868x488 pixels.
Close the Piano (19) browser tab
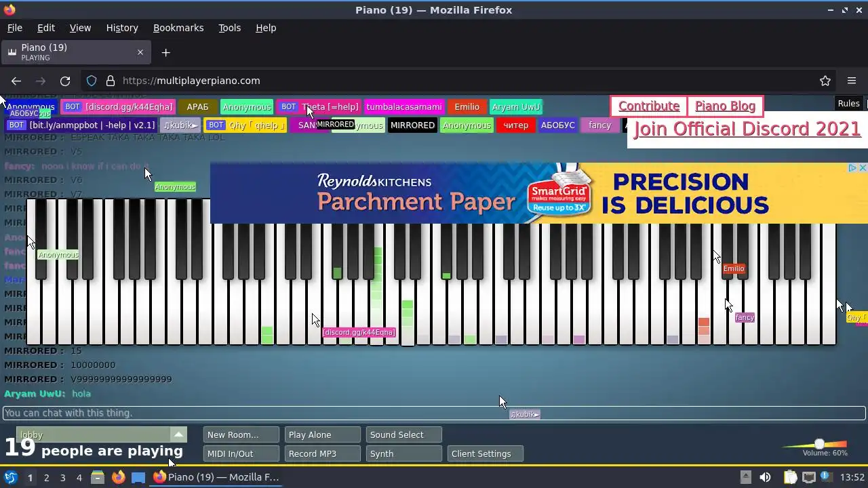point(140,52)
